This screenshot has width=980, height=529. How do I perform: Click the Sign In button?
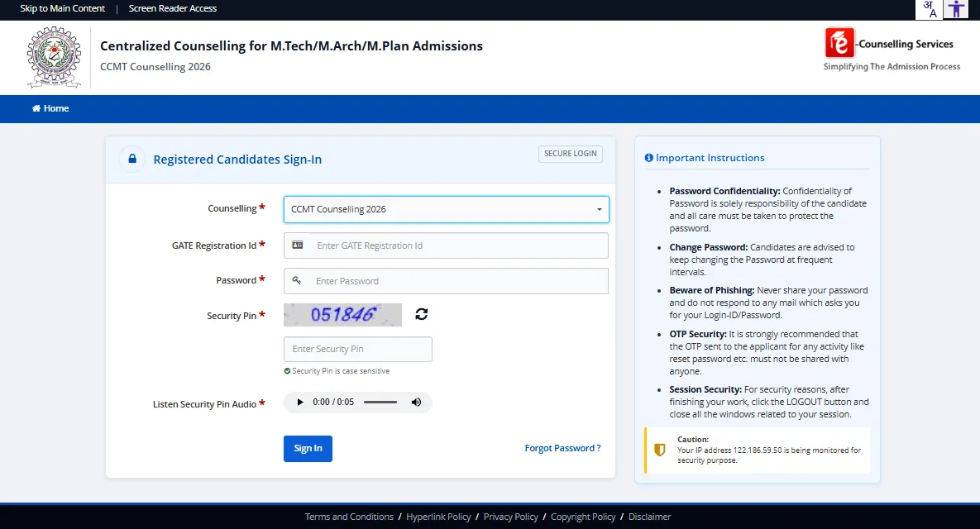pyautogui.click(x=308, y=449)
